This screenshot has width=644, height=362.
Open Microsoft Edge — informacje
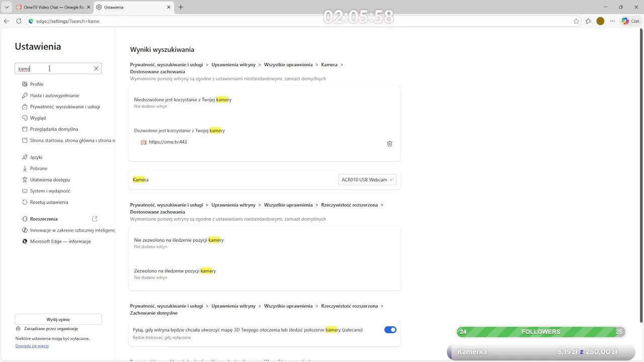tap(60, 241)
